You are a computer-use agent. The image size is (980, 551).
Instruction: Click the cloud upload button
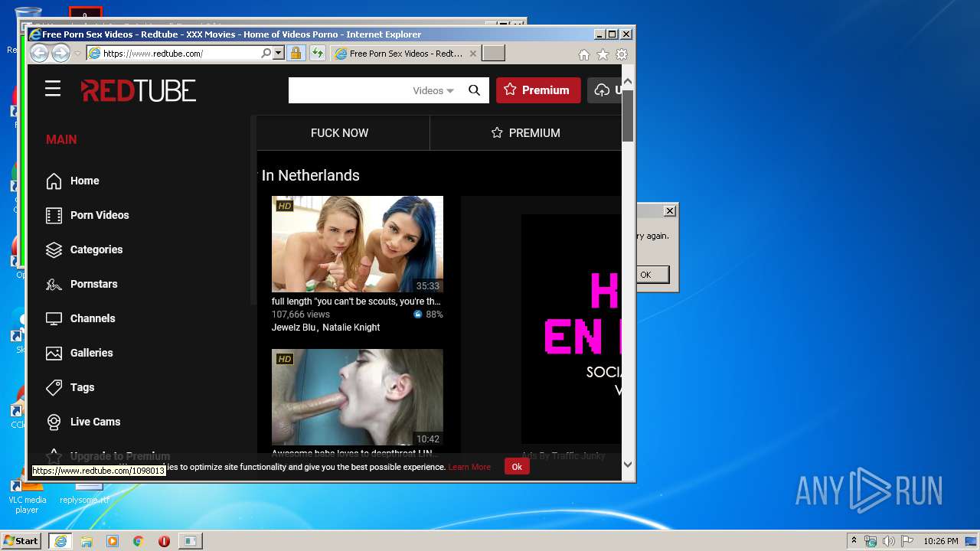605,90
